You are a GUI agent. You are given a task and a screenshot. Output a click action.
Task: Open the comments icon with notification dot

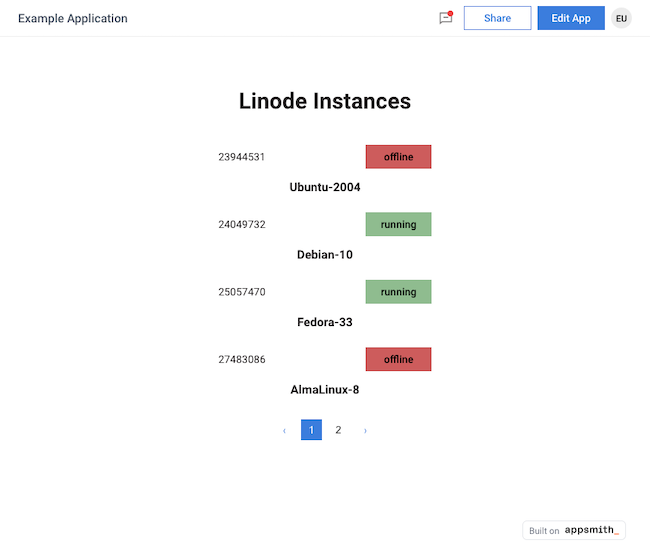[x=446, y=18]
